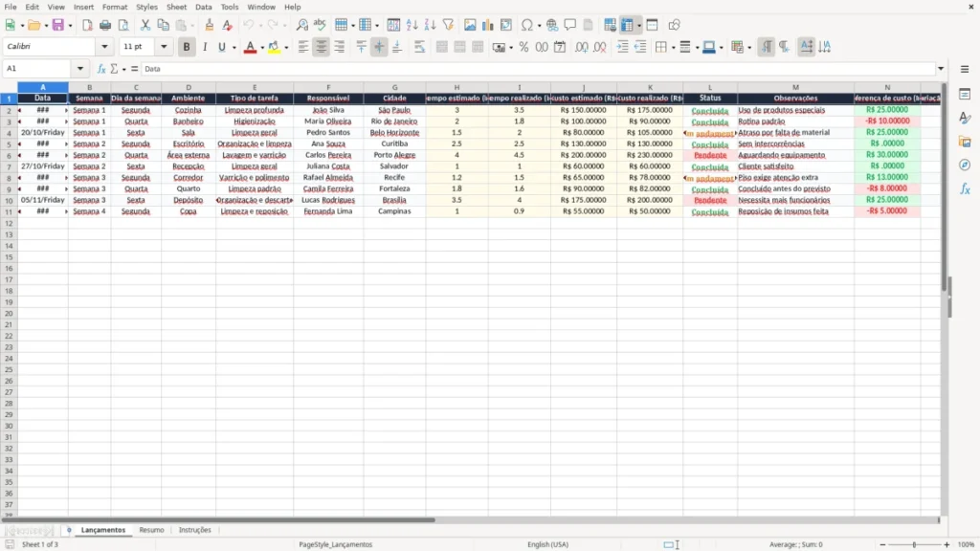The image size is (980, 551).
Task: Click the Cut scissors icon
Action: click(145, 25)
